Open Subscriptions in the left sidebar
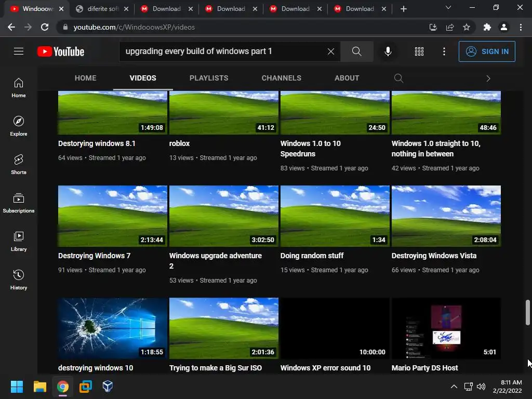Viewport: 532px width, 399px height. pyautogui.click(x=19, y=203)
